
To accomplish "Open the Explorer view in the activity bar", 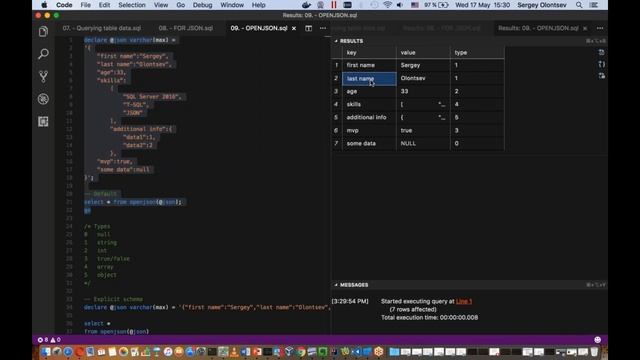I will pos(43,31).
